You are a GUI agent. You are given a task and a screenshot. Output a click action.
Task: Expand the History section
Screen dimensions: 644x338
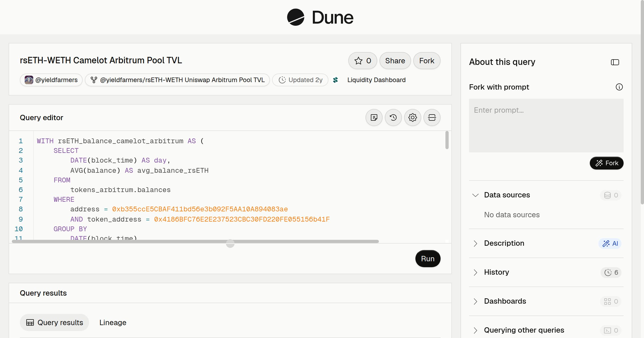[x=475, y=272]
